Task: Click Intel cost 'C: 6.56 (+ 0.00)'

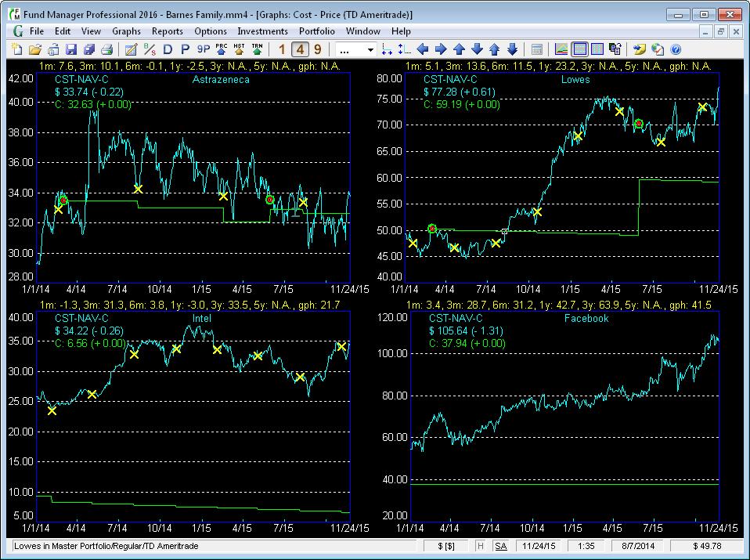Action: [x=90, y=343]
